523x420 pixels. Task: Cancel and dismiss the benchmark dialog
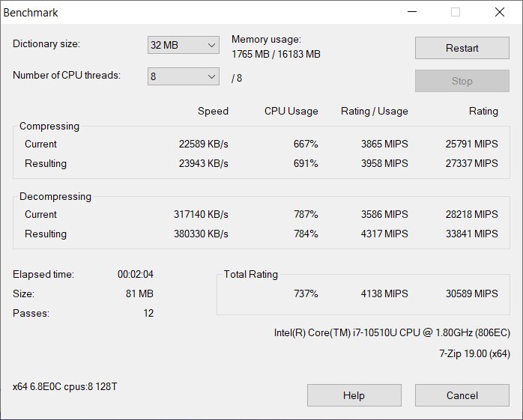[462, 395]
